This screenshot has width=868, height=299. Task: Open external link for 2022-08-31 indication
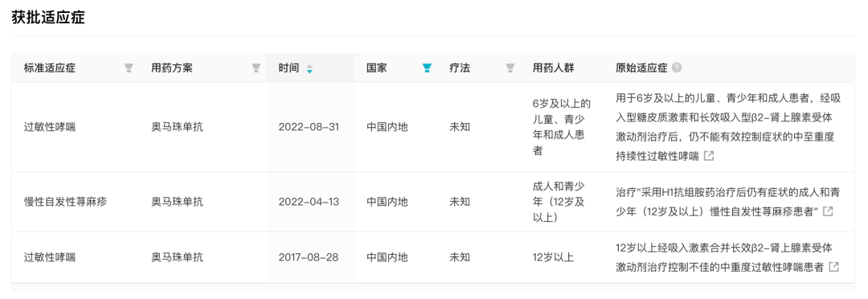[x=709, y=156]
